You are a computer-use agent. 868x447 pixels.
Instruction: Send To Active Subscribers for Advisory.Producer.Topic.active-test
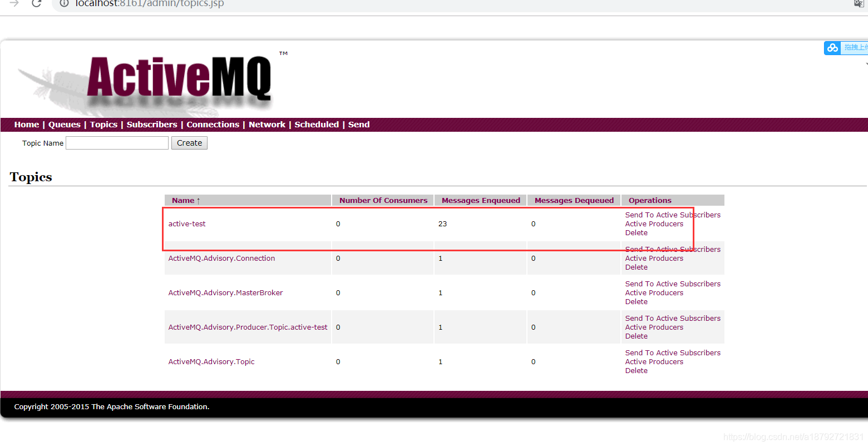coord(673,318)
